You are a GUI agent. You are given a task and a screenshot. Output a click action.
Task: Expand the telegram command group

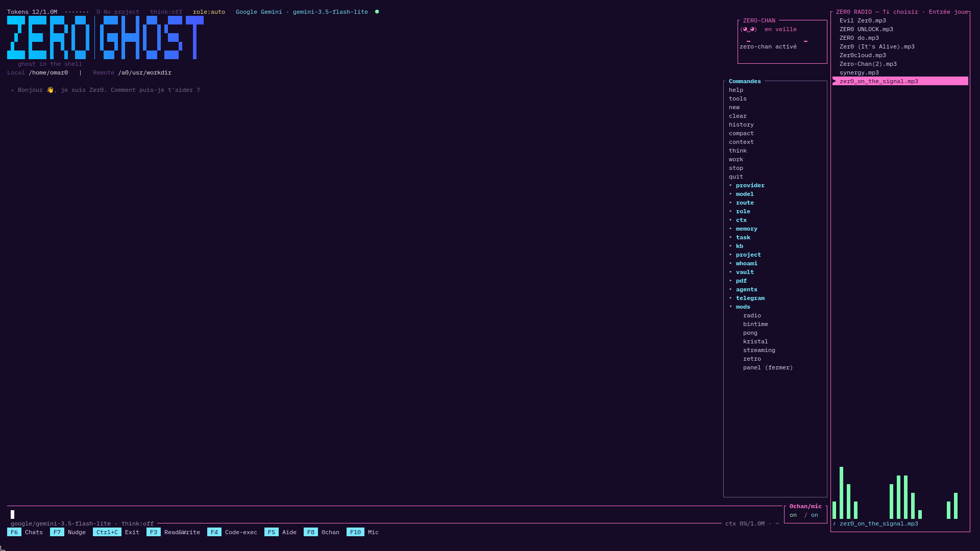click(x=747, y=298)
